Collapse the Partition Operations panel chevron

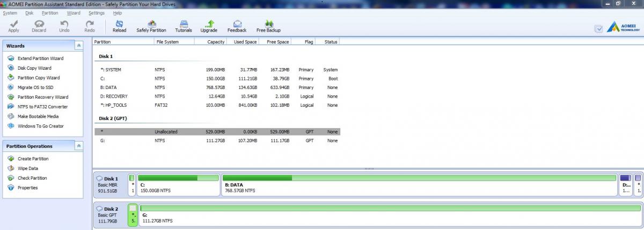(79, 146)
